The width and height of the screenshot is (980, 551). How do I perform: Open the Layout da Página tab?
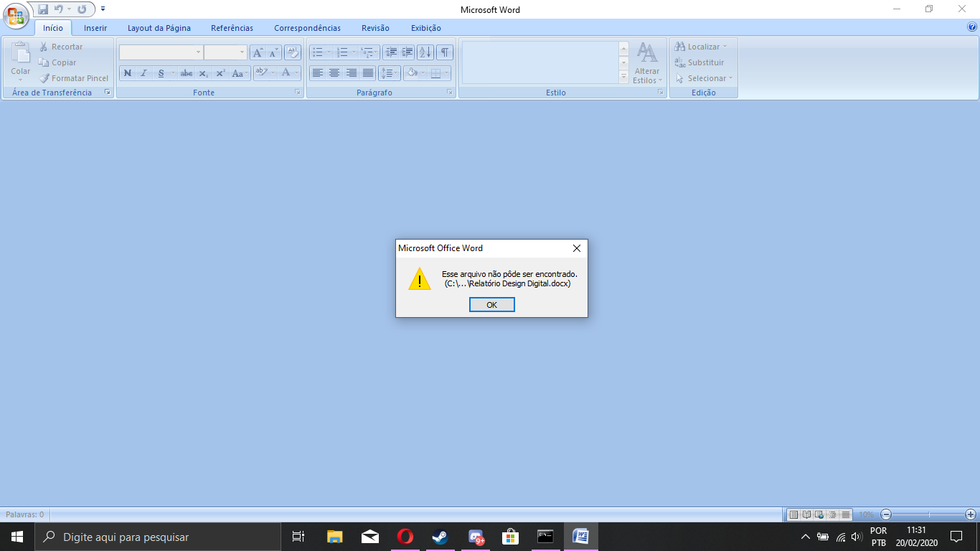tap(159, 28)
